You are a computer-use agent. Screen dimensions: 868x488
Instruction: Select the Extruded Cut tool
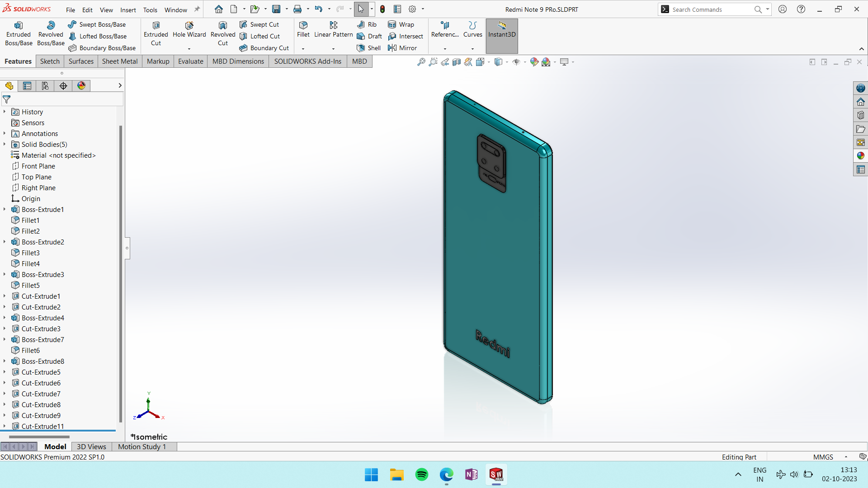tap(156, 34)
